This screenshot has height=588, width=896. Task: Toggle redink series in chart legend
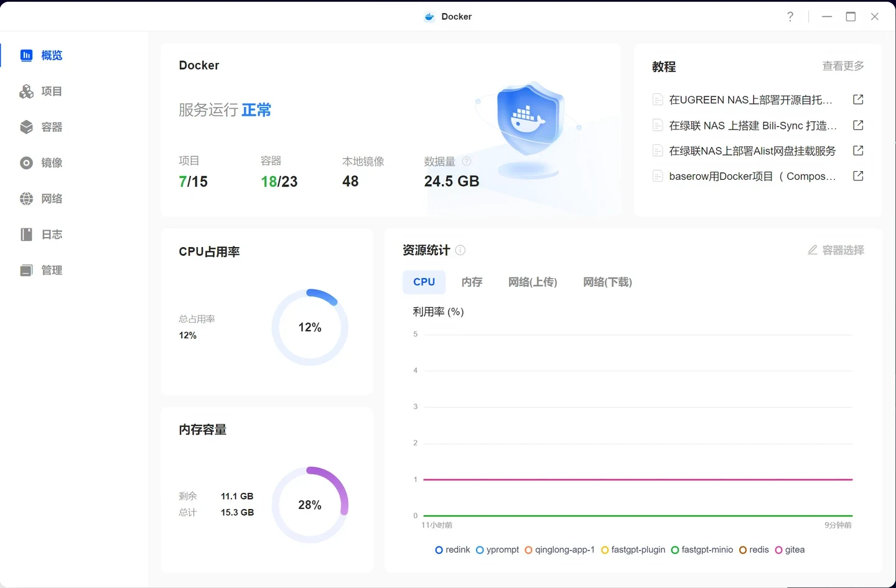(x=453, y=550)
